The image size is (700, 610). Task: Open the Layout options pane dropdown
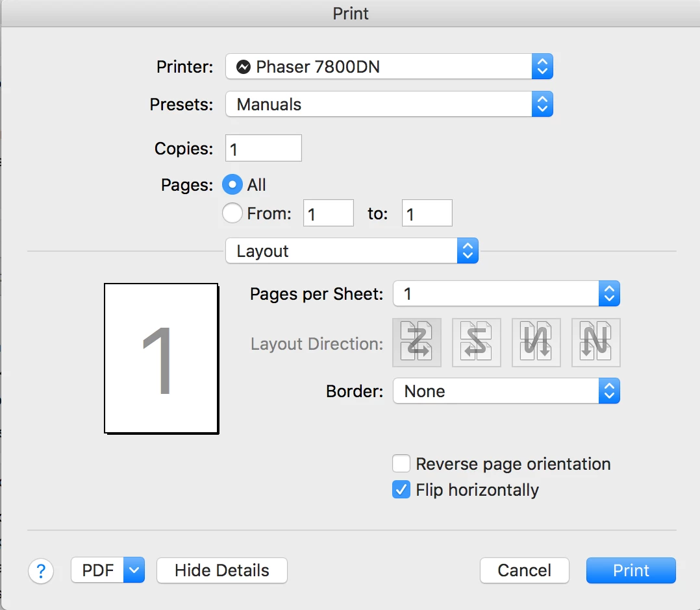click(352, 250)
